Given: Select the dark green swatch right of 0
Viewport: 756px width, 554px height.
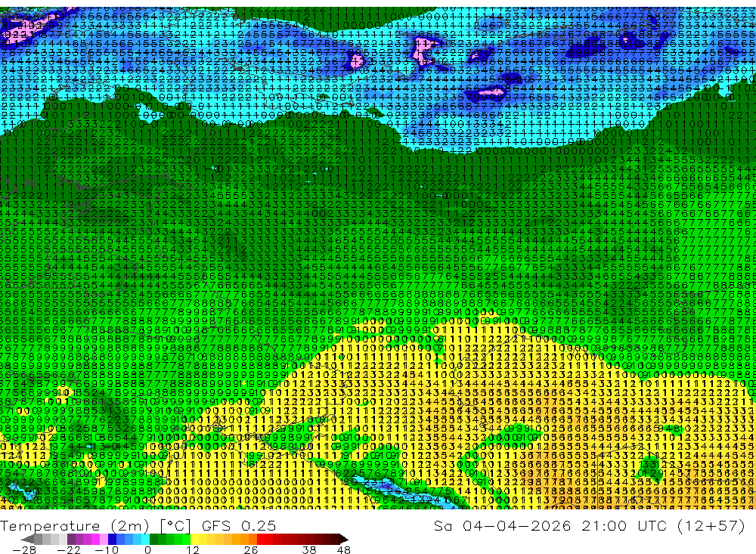Looking at the screenshot, I should pos(153,539).
